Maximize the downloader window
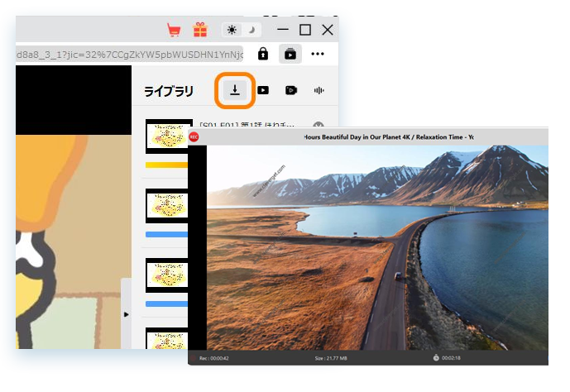 click(x=305, y=30)
